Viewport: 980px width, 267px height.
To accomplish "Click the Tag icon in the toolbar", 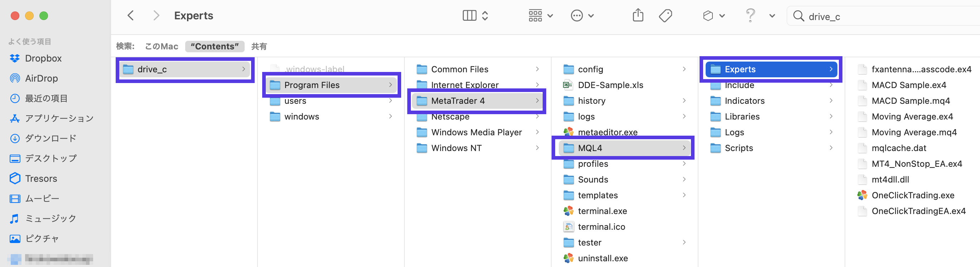I will coord(666,16).
